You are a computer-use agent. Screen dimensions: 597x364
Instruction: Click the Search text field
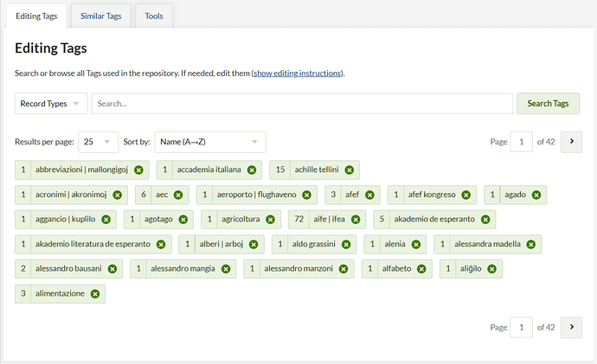302,104
